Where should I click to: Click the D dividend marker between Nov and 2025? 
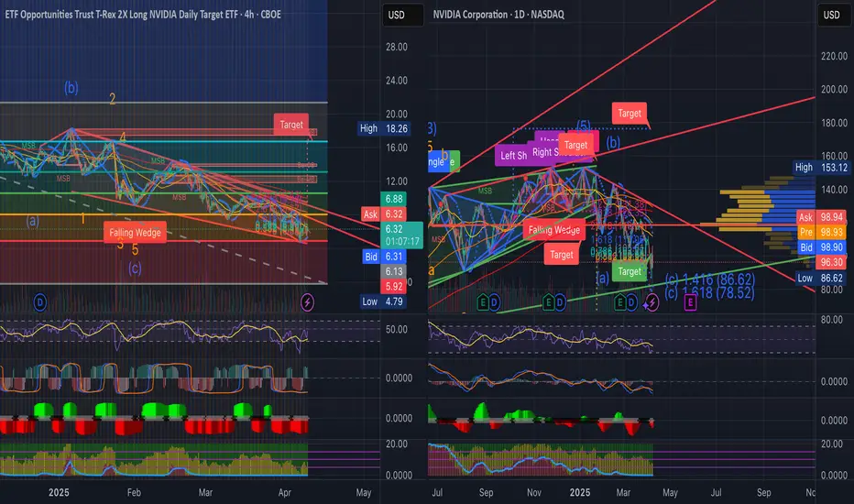(x=560, y=301)
